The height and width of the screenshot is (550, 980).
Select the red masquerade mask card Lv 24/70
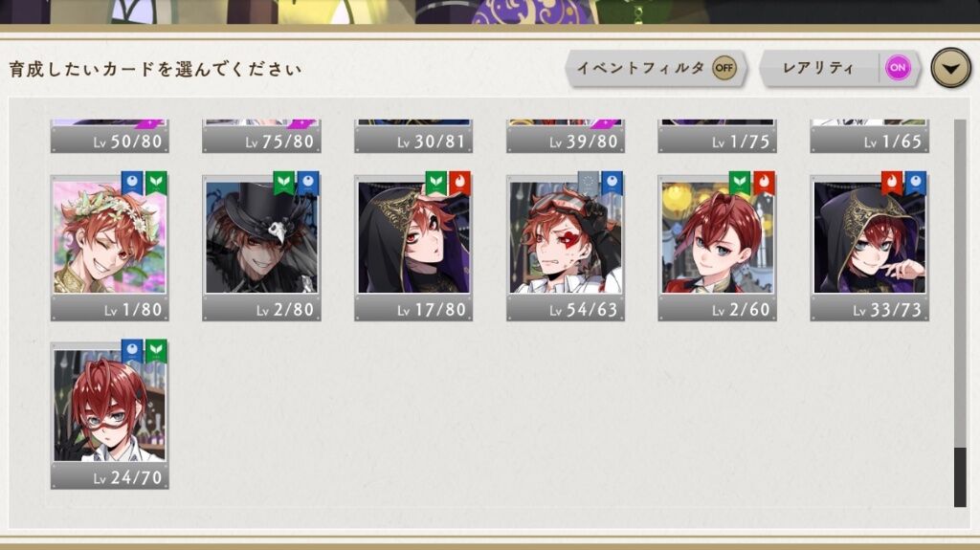109,416
